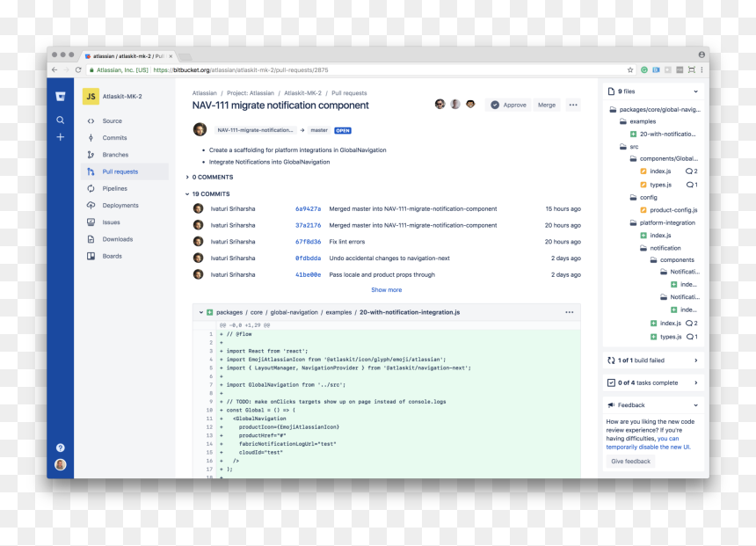Click the master target branch label

(319, 130)
